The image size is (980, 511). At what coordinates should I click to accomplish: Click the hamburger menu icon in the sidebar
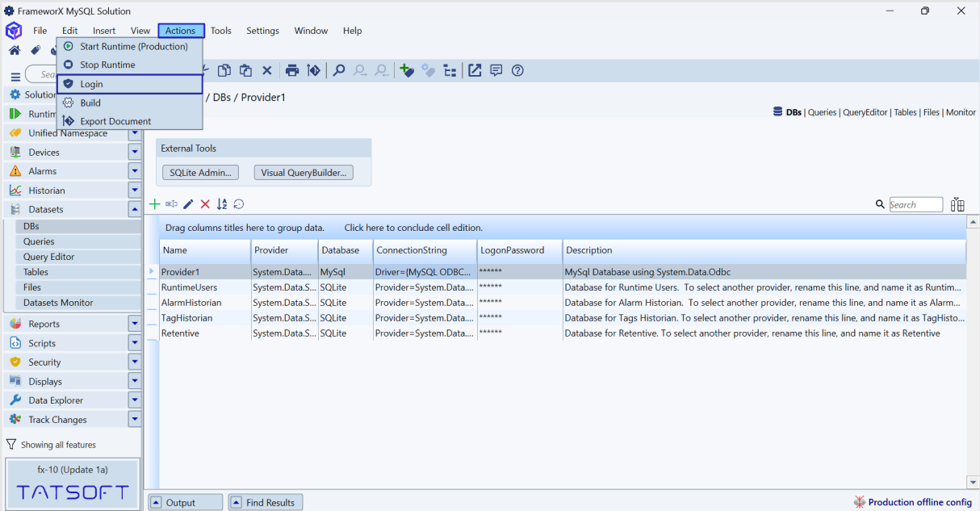pos(15,77)
